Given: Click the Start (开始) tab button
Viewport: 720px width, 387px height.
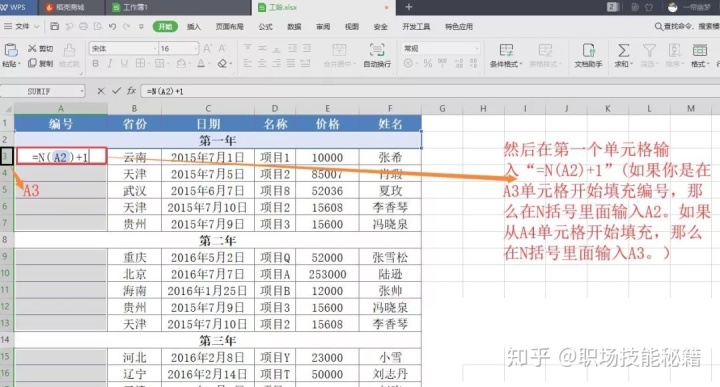Looking at the screenshot, I should coord(165,27).
